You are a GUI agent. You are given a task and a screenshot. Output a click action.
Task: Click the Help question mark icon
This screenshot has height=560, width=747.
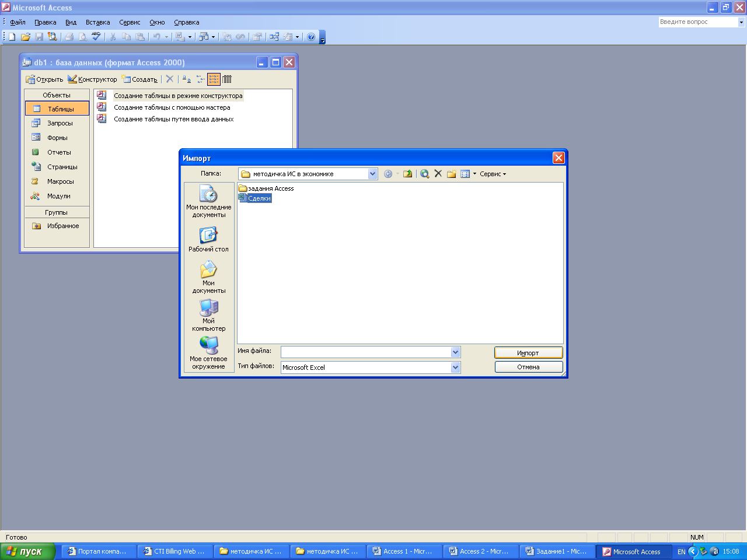click(x=311, y=37)
